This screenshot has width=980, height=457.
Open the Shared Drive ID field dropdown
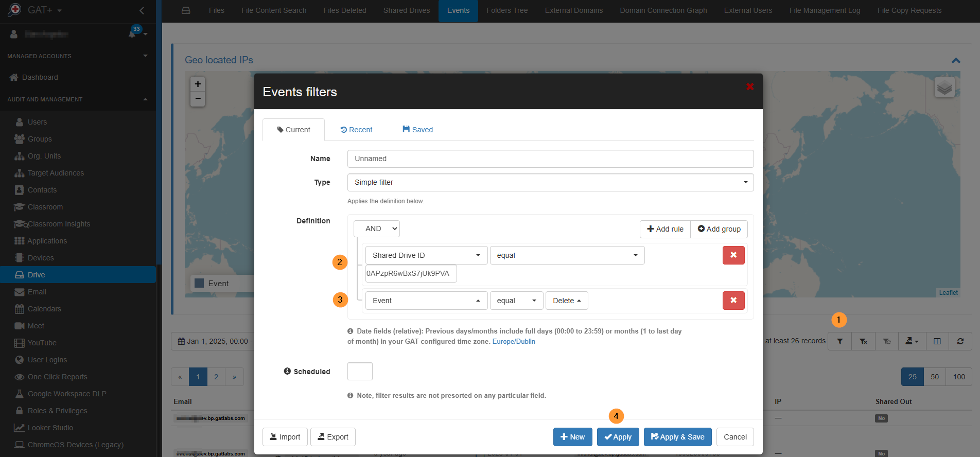coord(426,255)
